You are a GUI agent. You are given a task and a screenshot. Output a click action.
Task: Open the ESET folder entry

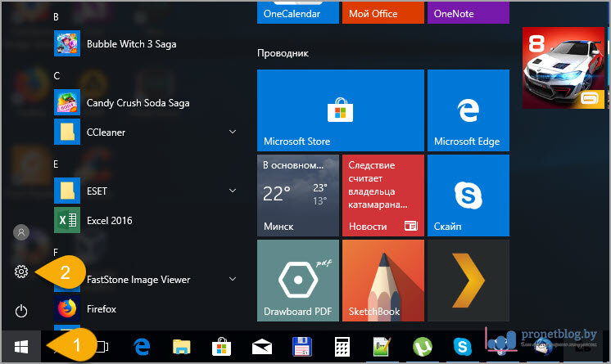click(146, 191)
